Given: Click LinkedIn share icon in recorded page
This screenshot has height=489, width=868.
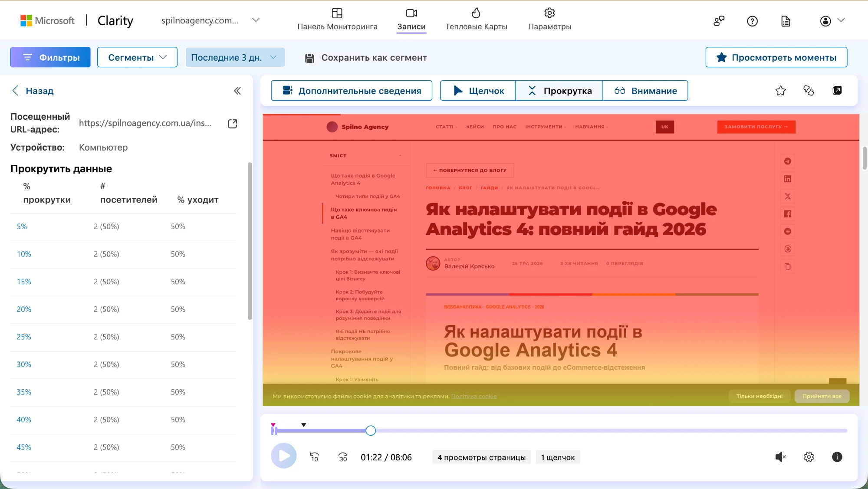Looking at the screenshot, I should pos(788,179).
